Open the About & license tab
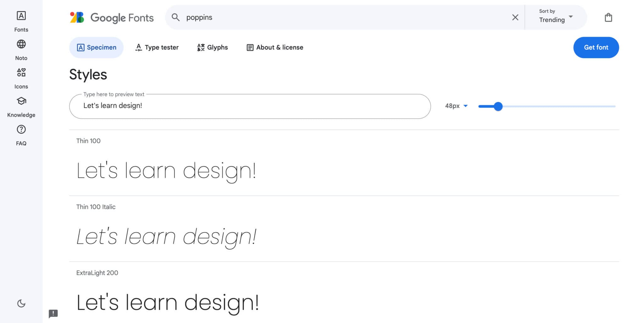Screen dimensions: 644x323 (275, 48)
